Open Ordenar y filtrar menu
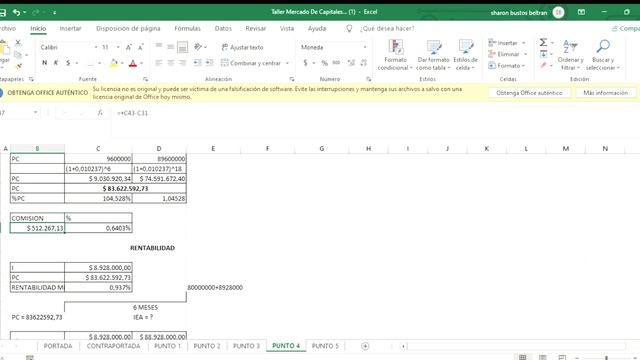 [571, 55]
